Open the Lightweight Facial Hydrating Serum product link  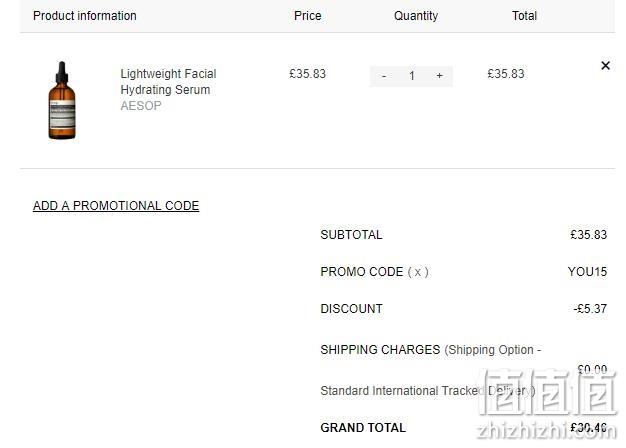click(x=168, y=81)
